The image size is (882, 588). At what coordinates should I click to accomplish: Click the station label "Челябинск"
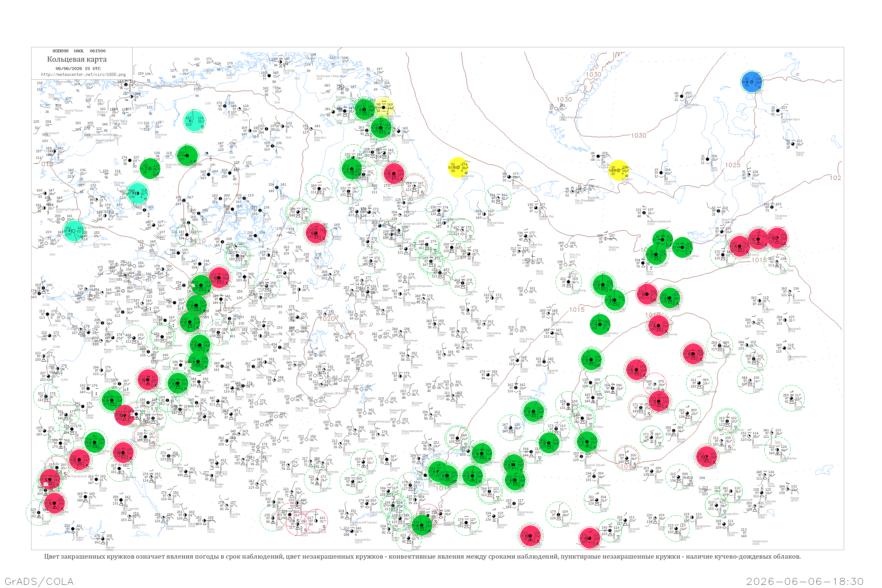pyautogui.click(x=603, y=485)
